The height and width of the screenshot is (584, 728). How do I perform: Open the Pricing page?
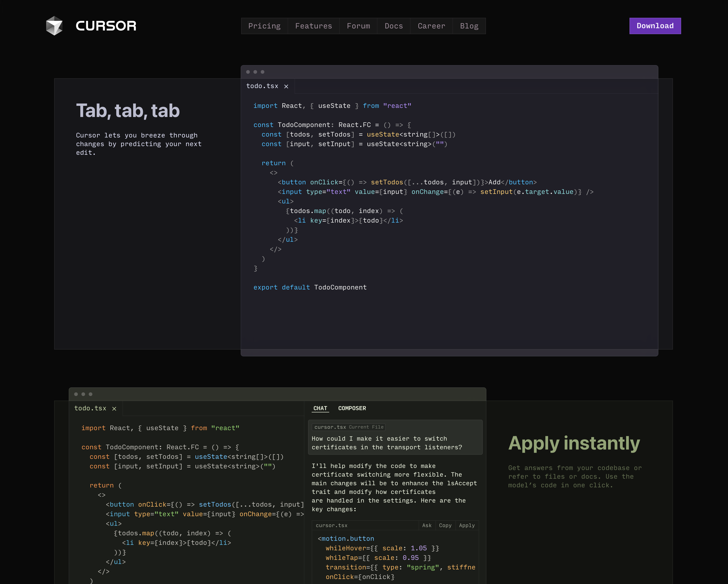click(264, 26)
